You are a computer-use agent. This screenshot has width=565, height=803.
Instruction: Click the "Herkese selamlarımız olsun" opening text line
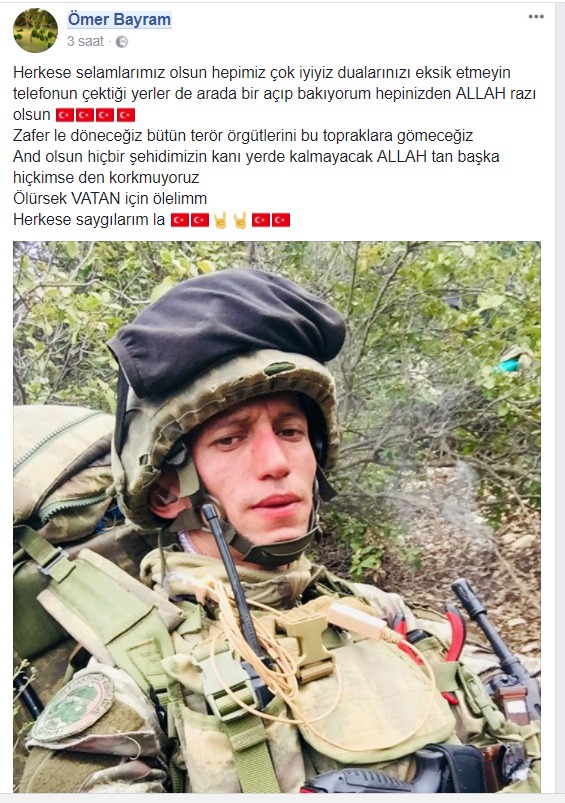click(262, 72)
